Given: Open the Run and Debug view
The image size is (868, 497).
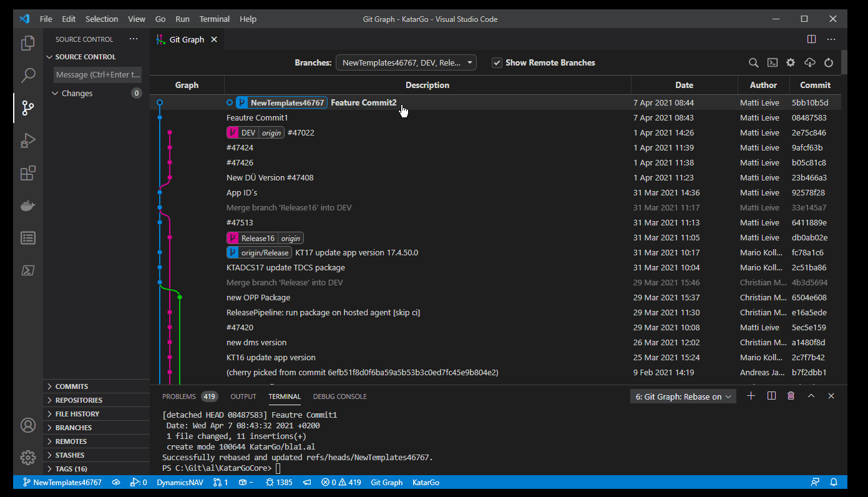Looking at the screenshot, I should click(x=28, y=140).
